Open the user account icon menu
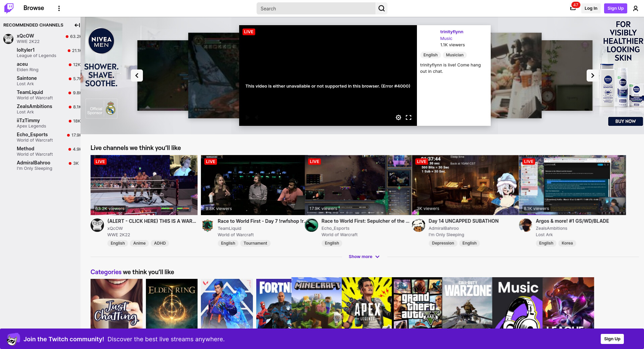The height and width of the screenshot is (349, 644). (635, 8)
